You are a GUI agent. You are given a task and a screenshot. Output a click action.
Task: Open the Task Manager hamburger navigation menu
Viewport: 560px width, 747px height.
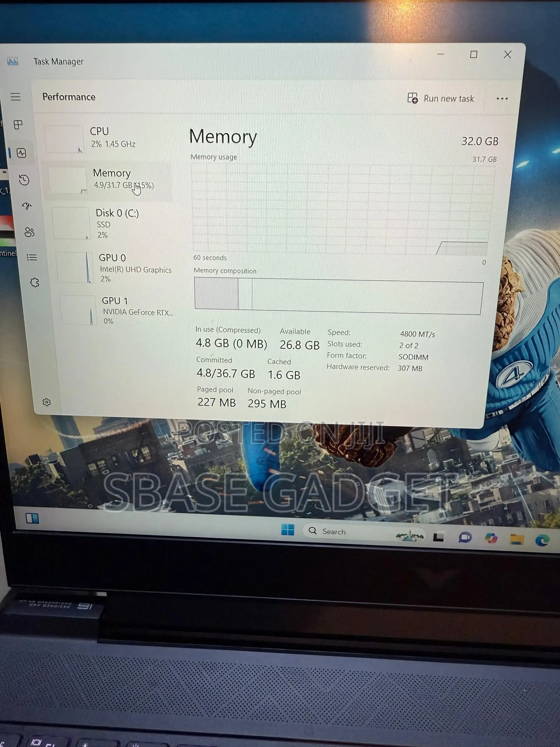[x=16, y=97]
